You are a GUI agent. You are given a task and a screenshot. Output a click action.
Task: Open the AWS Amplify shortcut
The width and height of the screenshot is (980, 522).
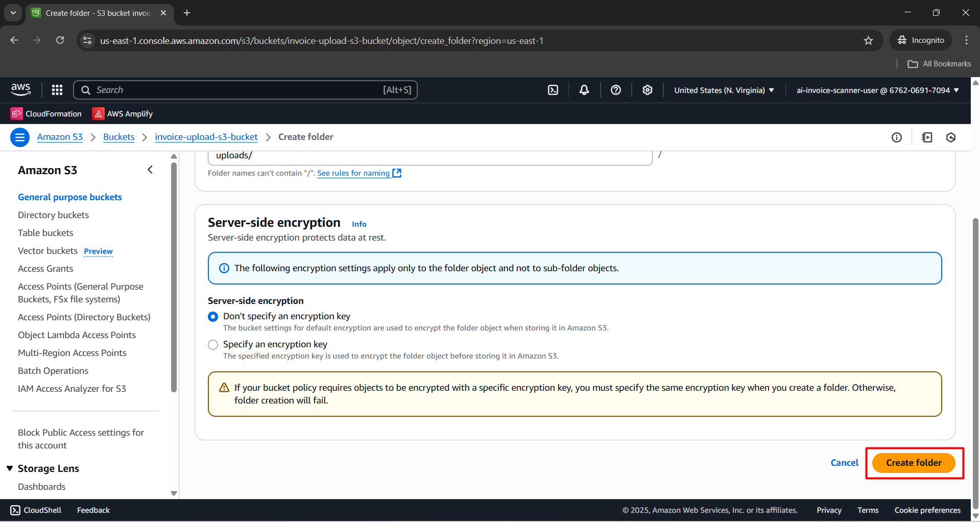tap(123, 114)
